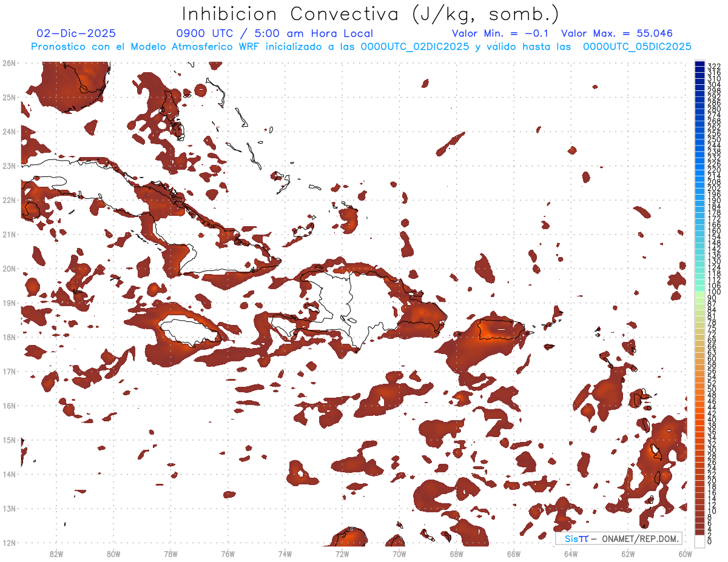
Task: Select the "66W" longitude label
Action: click(513, 554)
